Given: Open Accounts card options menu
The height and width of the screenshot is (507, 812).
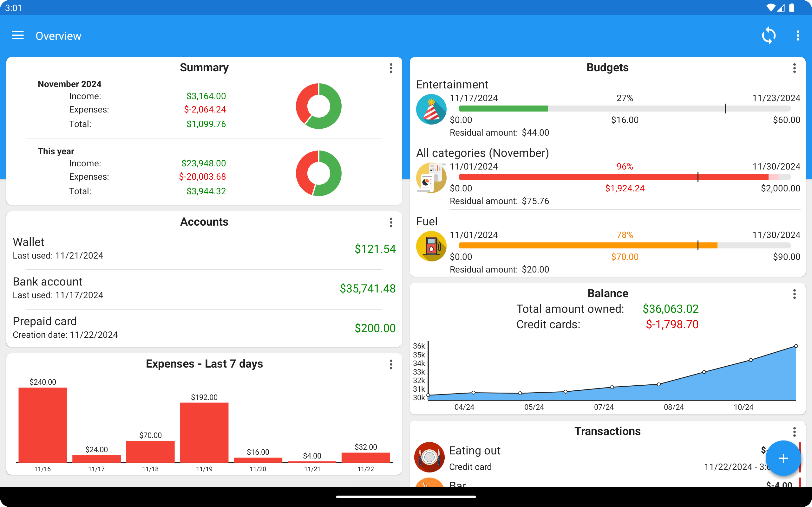Looking at the screenshot, I should (x=391, y=222).
